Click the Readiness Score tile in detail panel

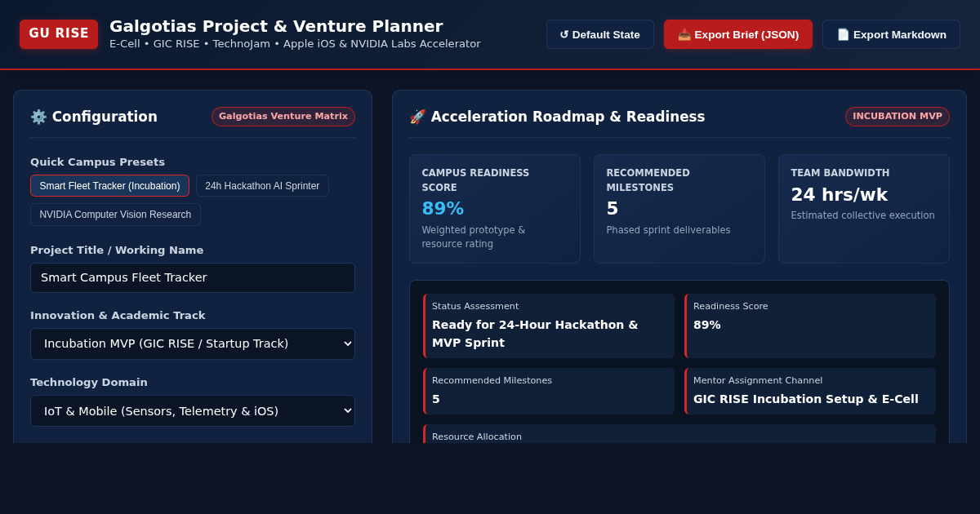coord(810,326)
